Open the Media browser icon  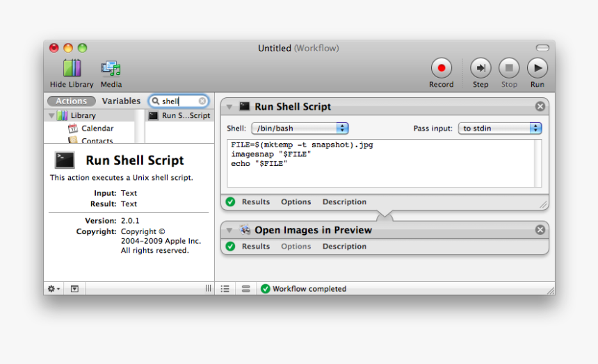click(x=111, y=69)
